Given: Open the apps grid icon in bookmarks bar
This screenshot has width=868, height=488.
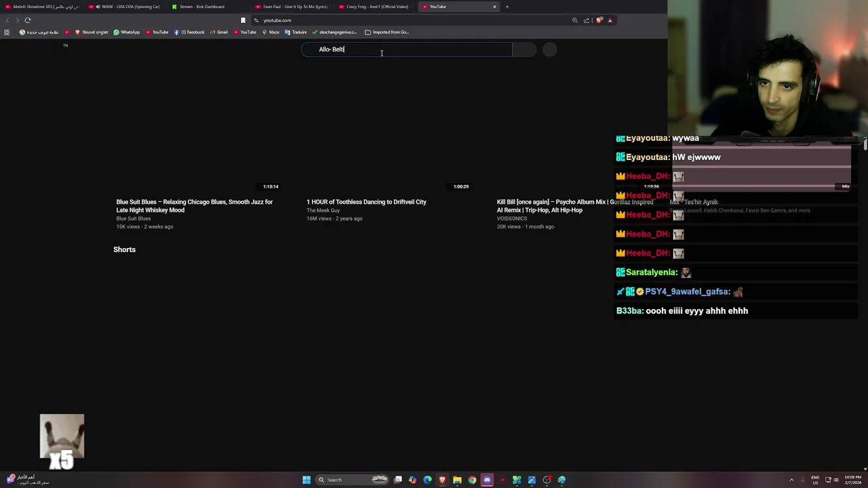Looking at the screenshot, I should [7, 32].
